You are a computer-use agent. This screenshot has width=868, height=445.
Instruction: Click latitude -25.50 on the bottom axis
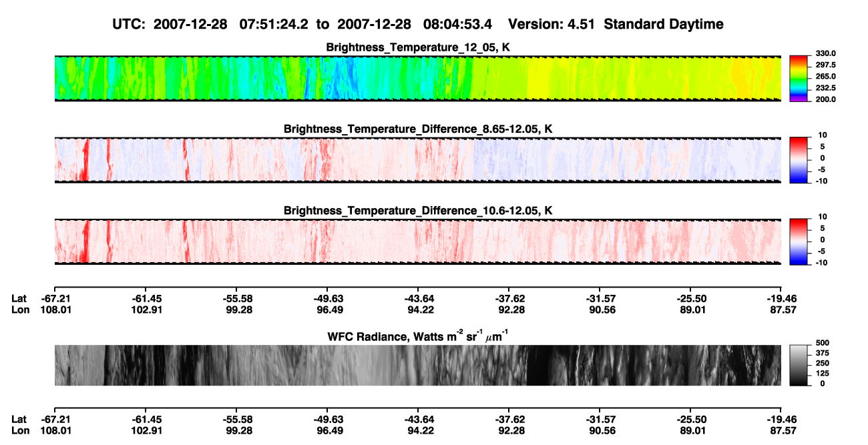pyautogui.click(x=692, y=419)
